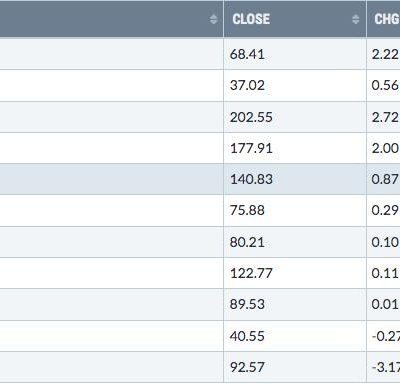Screen dimensions: 400x384
Task: Select the close value 80.21
Action: coord(247,242)
